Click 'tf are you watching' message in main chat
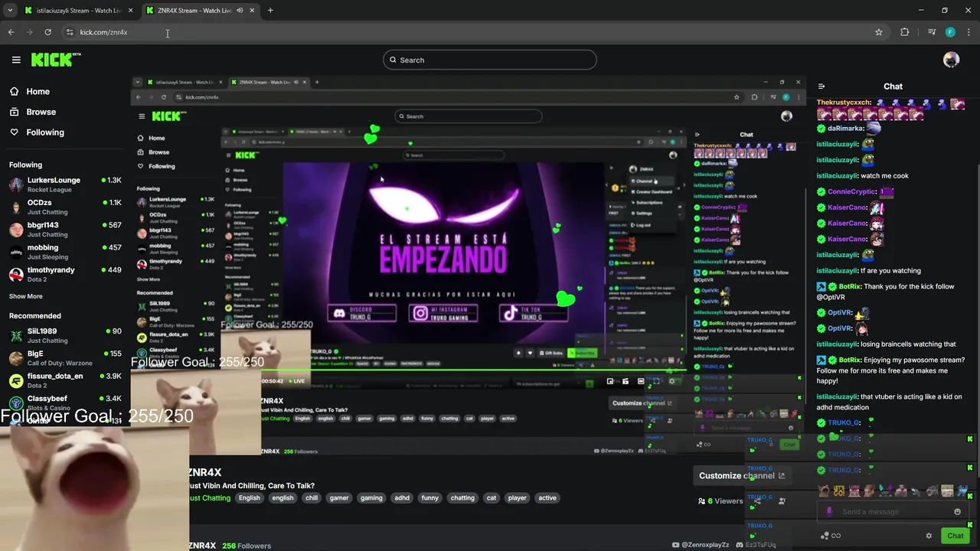The image size is (980, 551). (x=890, y=271)
